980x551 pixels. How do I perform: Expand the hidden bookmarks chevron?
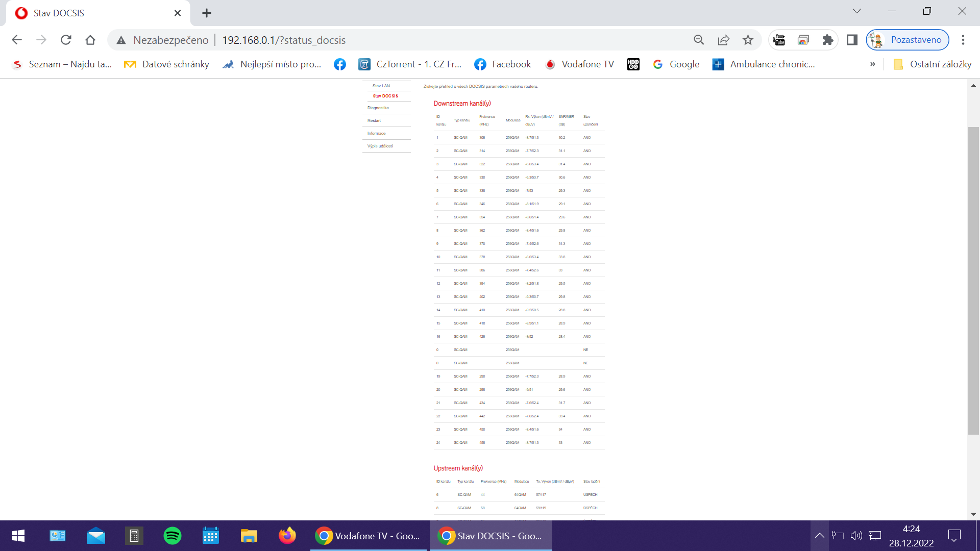coord(873,64)
